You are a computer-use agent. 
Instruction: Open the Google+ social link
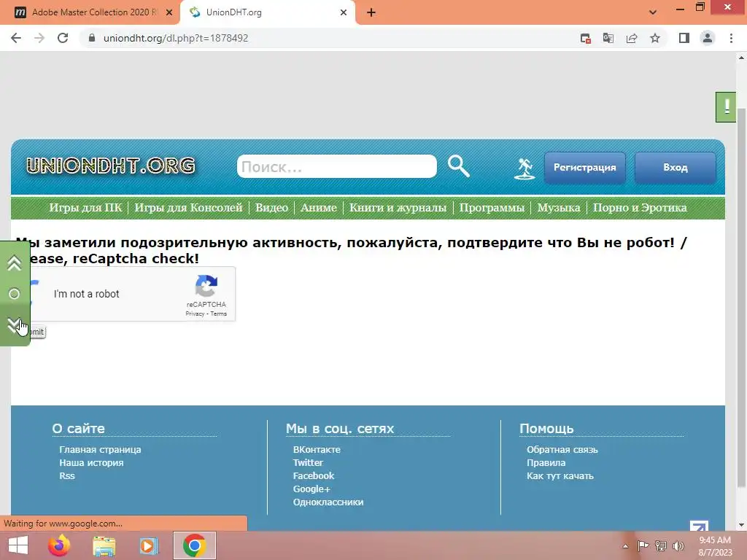tap(311, 489)
